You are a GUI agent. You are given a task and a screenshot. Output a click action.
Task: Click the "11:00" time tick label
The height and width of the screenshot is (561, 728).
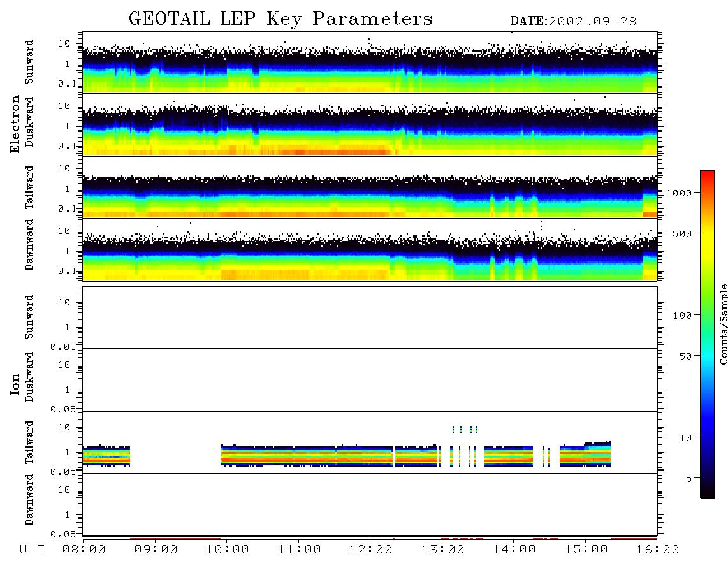coord(299,550)
